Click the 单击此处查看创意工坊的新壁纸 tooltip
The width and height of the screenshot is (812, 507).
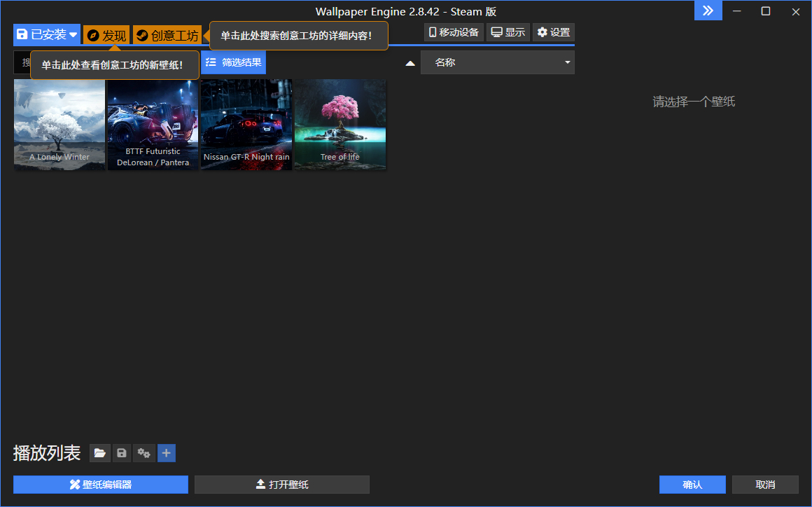coord(114,65)
